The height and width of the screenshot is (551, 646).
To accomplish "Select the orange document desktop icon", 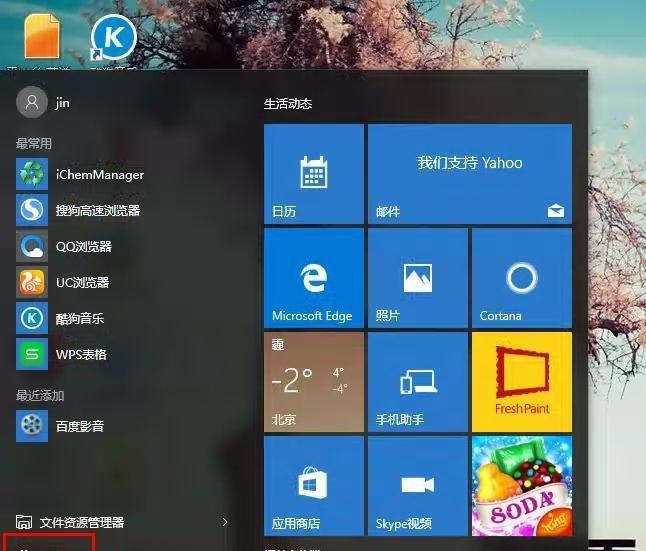I will [42, 36].
